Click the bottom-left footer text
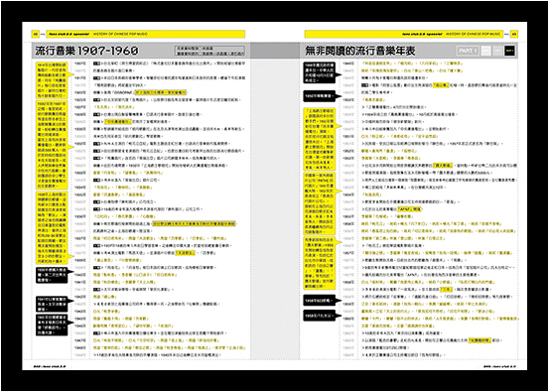Image resolution: width=549 pixels, height=392 pixels. click(x=49, y=367)
